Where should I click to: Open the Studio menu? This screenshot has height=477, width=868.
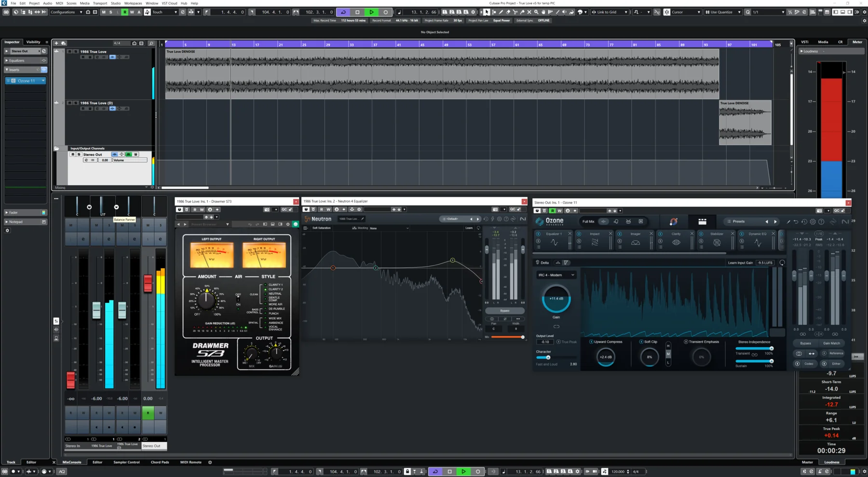(116, 3)
